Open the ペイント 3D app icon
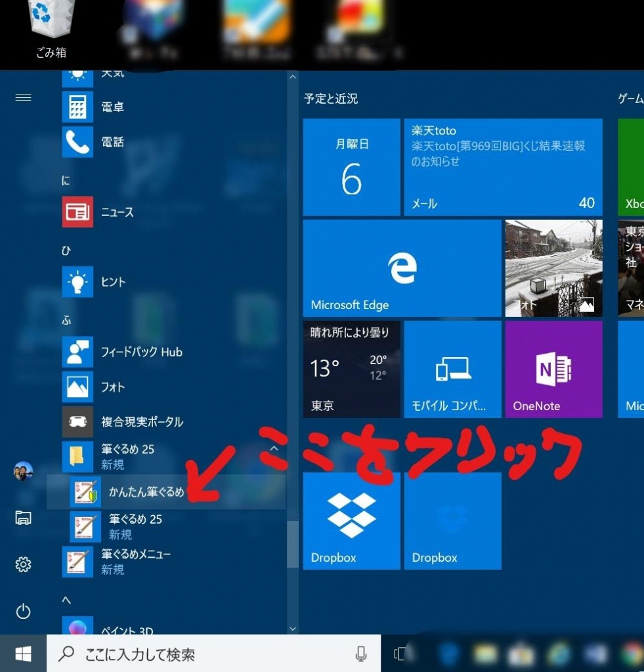This screenshot has height=672, width=644. click(x=77, y=625)
